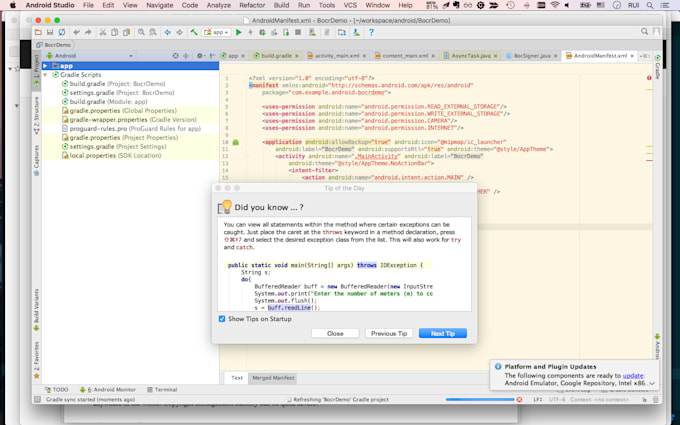Screen dimensions: 680x425
Task: Click the scroll from source target icon
Action: tap(175, 56)
